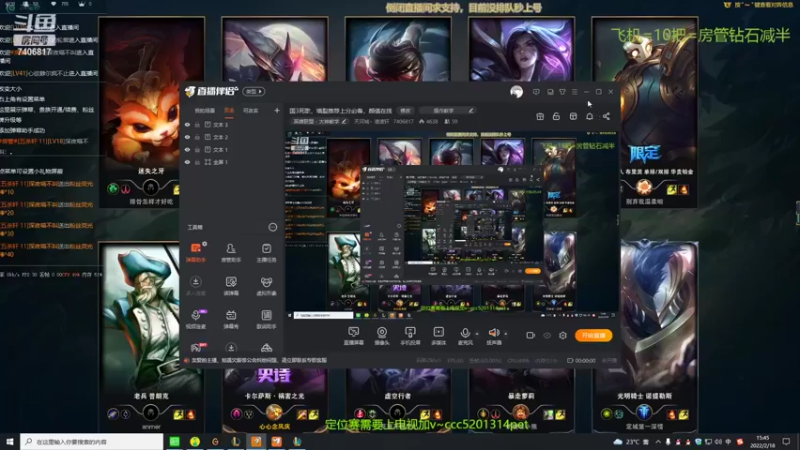The width and height of the screenshot is (800, 450).
Task: Select the 全屏 1 layer row
Action: pos(232,162)
